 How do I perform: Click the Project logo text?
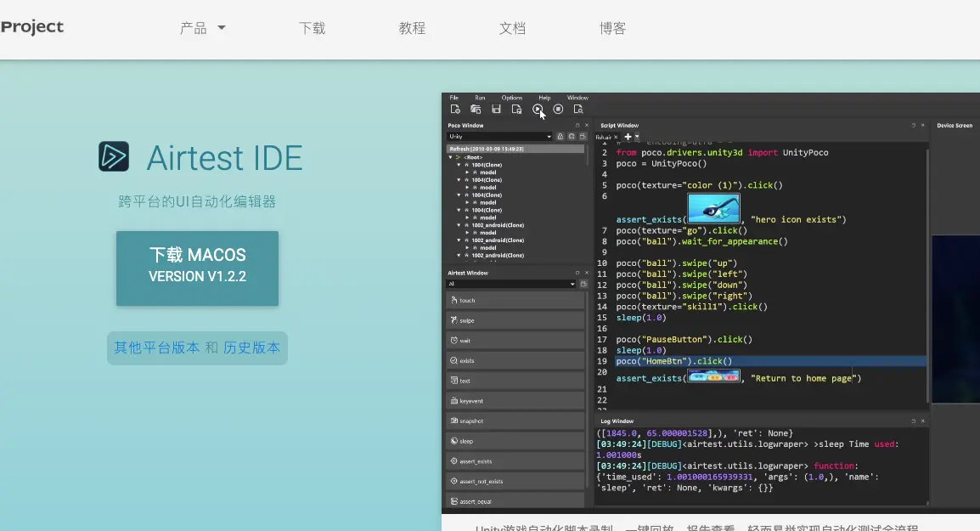tap(32, 27)
